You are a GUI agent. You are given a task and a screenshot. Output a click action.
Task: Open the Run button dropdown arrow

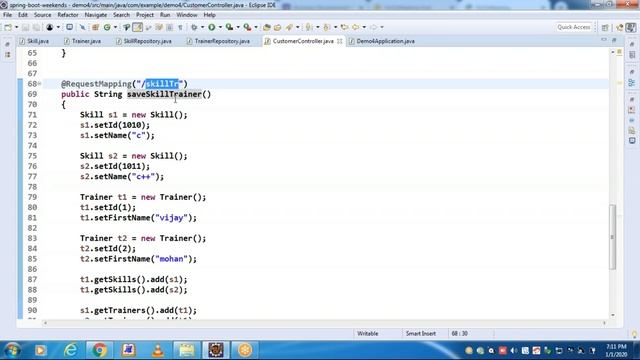[220, 27]
